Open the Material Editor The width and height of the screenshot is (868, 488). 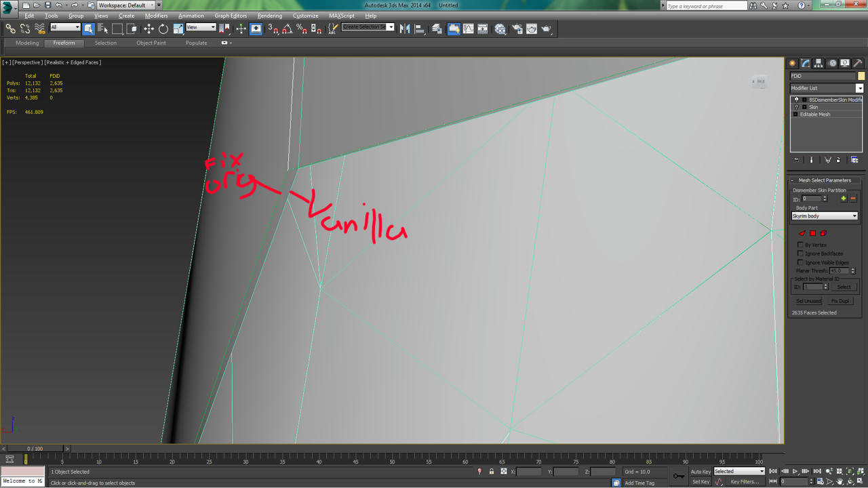point(500,28)
